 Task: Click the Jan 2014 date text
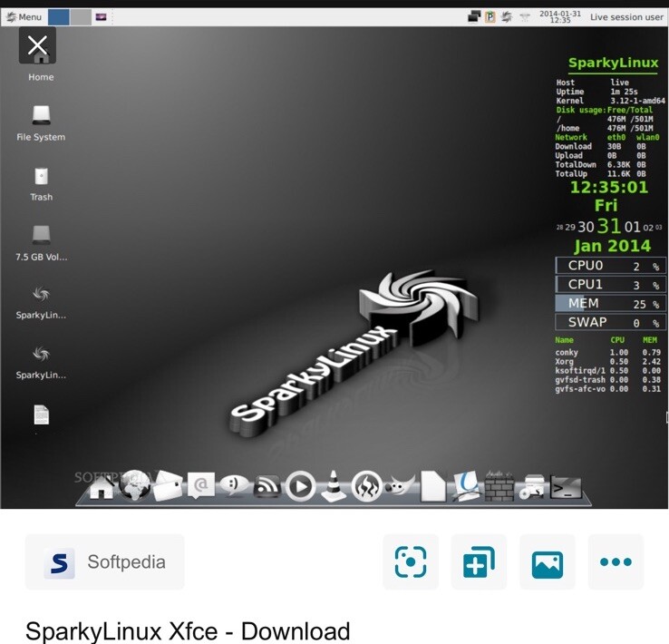[612, 246]
